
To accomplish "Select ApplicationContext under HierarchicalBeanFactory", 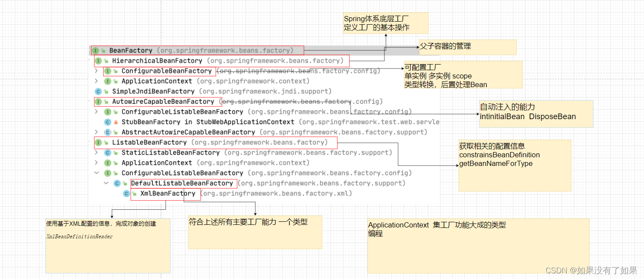I will point(156,81).
